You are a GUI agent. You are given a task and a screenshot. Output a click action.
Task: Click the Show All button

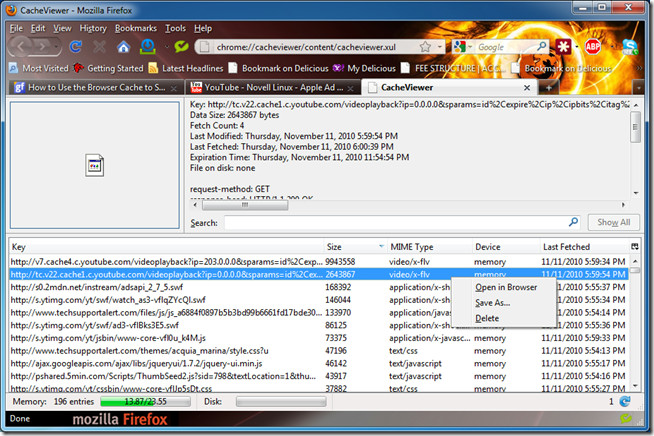613,222
